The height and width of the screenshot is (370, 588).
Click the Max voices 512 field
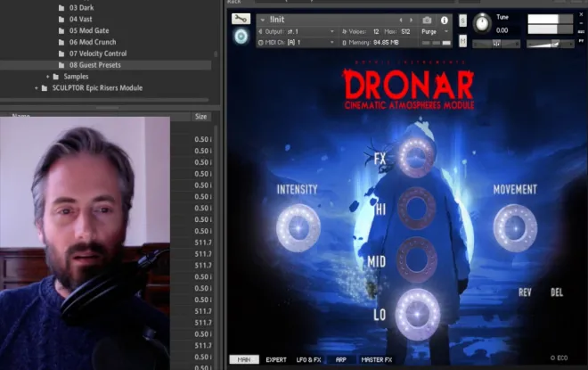405,32
